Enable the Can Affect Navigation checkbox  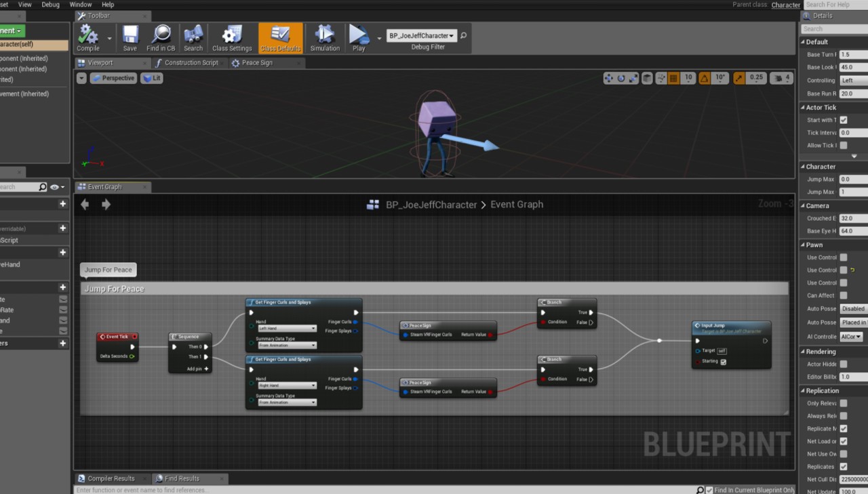[844, 295]
